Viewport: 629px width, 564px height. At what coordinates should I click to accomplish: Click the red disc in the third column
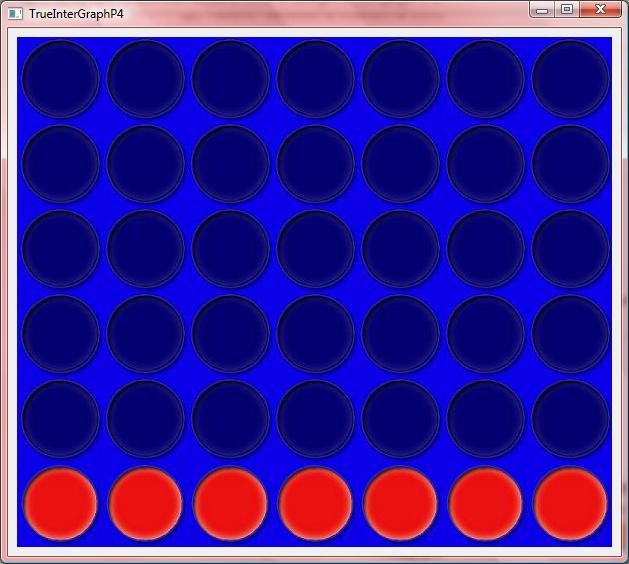[x=231, y=504]
